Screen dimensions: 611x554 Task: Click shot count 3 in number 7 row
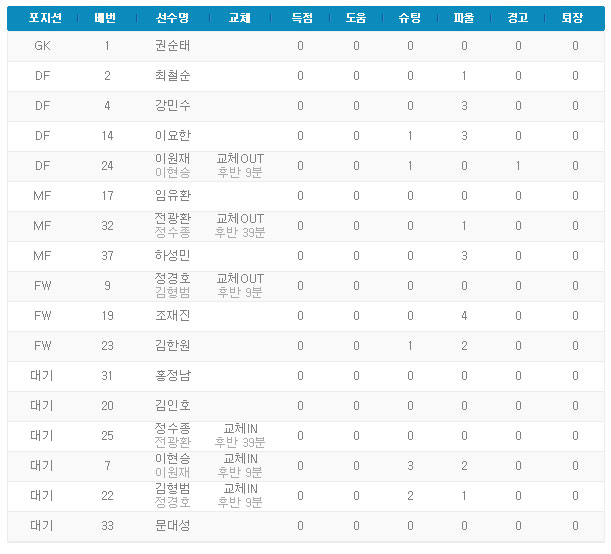410,466
